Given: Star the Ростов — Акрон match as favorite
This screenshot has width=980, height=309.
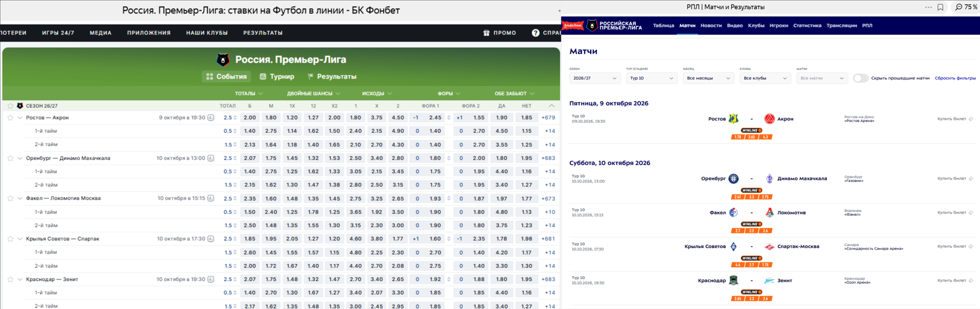Looking at the screenshot, I should [10, 118].
